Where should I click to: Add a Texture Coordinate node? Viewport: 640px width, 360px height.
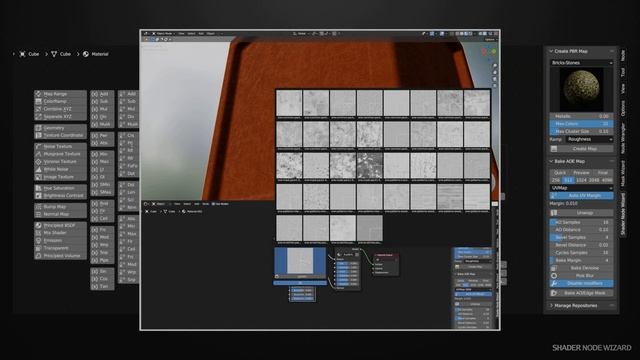click(x=60, y=135)
